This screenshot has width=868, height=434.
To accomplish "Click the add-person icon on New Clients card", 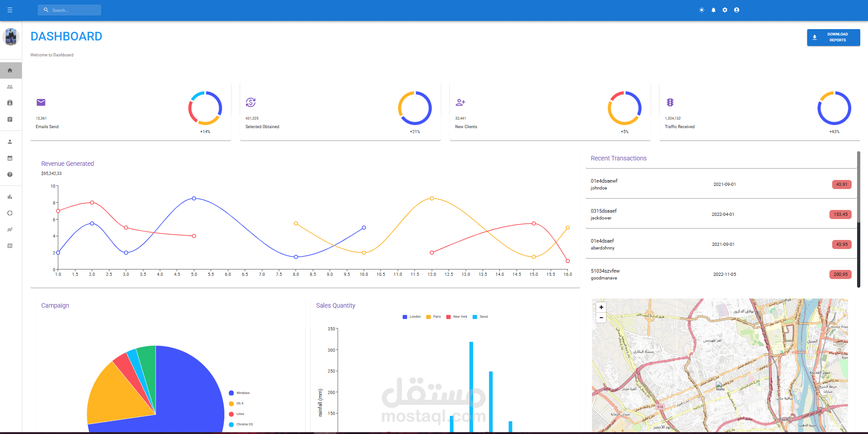I will pos(460,102).
